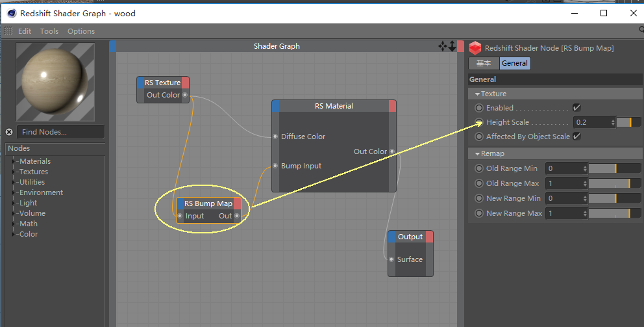
Task: Expand the Textures node category
Action: point(14,172)
